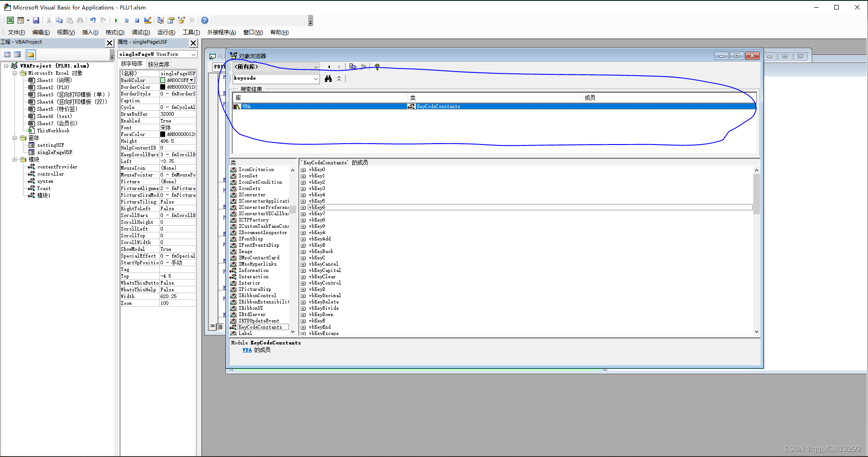This screenshot has height=457, width=868.
Task: Collapse the search results with the chevron button
Action: (339, 78)
